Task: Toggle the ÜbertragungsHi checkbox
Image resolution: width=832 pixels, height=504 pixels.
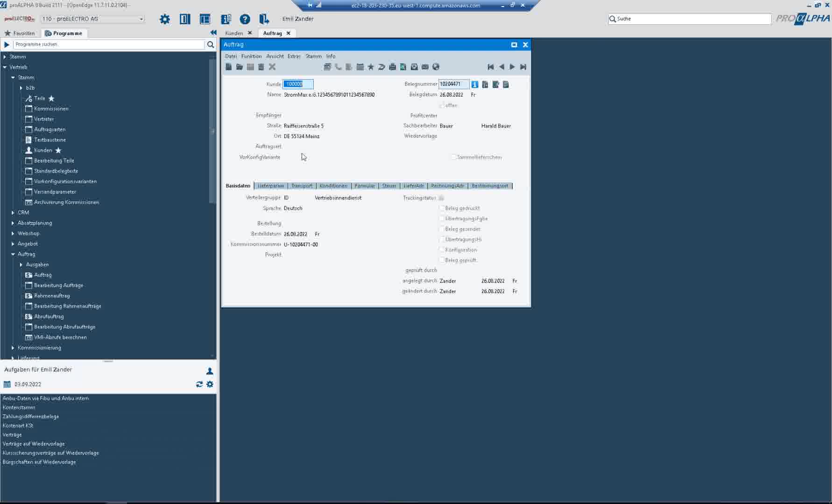Action: click(441, 239)
